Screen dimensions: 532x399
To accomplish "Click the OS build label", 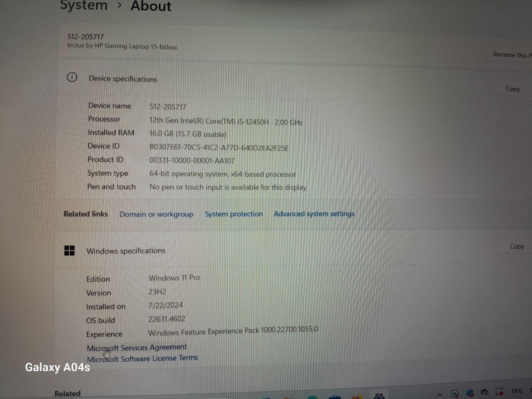I will pyautogui.click(x=101, y=320).
